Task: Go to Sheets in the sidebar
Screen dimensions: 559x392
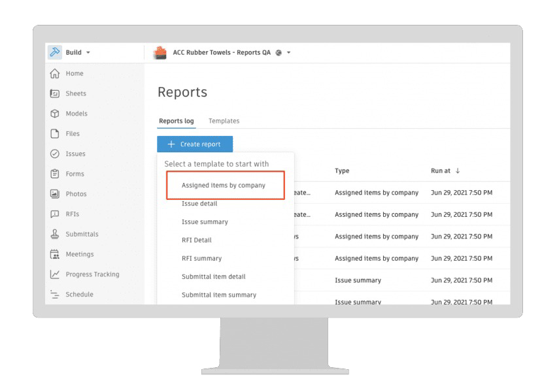Action: tap(76, 93)
